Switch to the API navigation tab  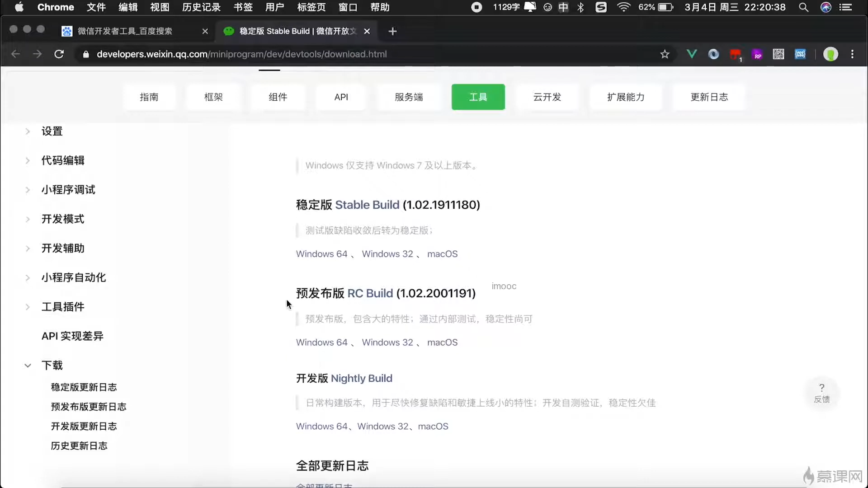pyautogui.click(x=341, y=97)
